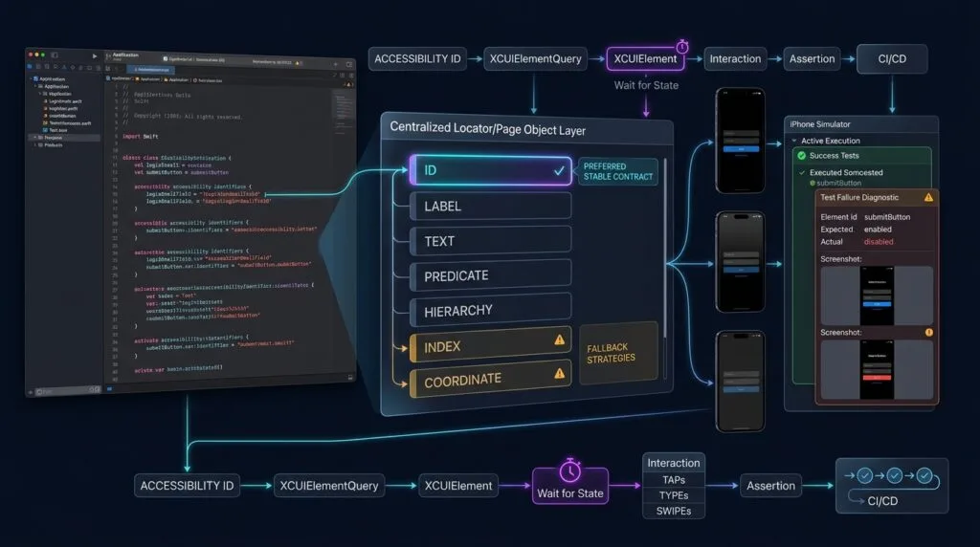Toggle the Xcode inspector panel icon

pos(348,64)
